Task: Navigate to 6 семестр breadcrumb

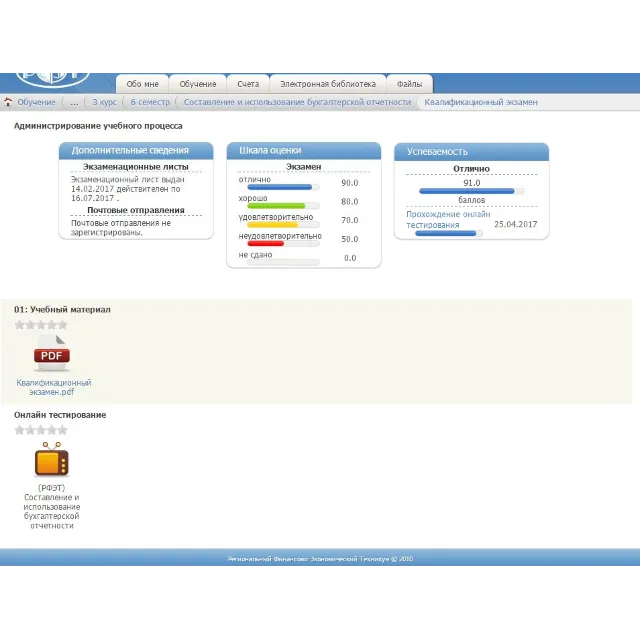Action: pos(150,102)
